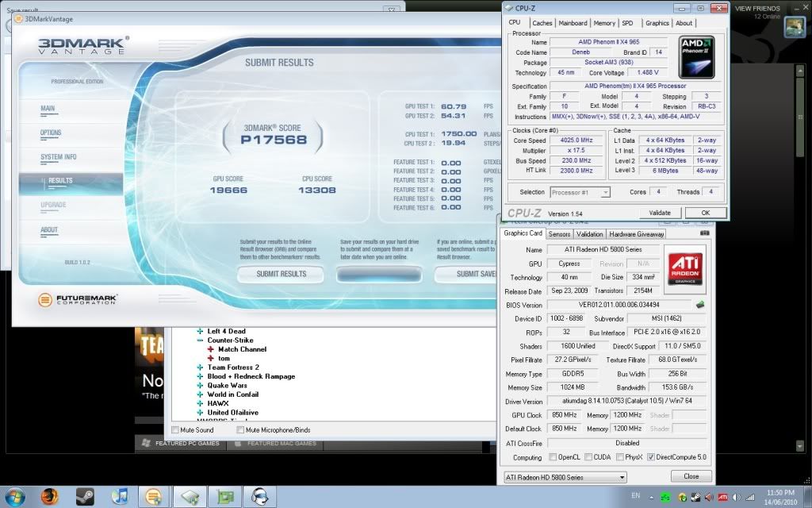Switch to the Validation tab in GPU-Z
812x508 pixels.
coord(589,234)
